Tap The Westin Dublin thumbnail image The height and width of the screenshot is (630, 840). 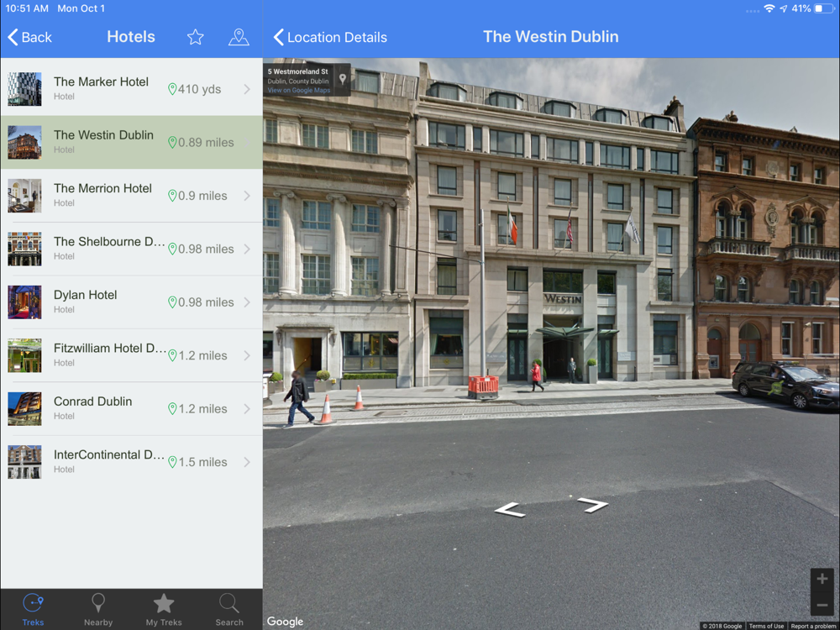tap(24, 143)
